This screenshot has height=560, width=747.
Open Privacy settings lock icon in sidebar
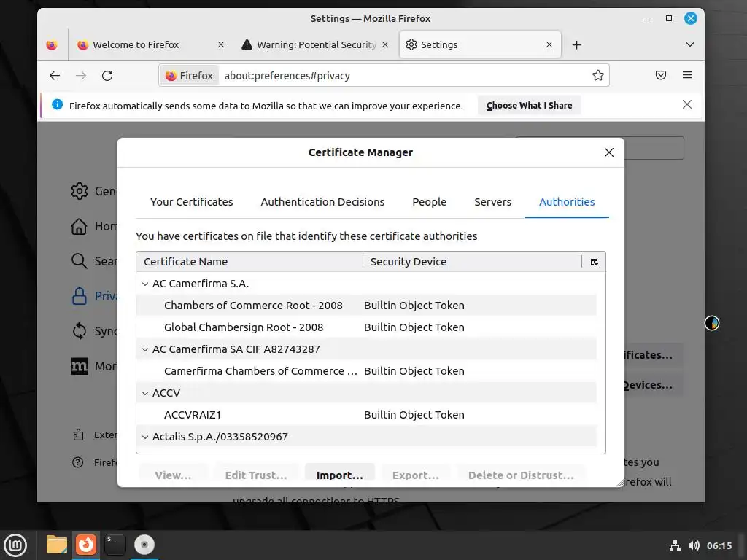point(79,296)
